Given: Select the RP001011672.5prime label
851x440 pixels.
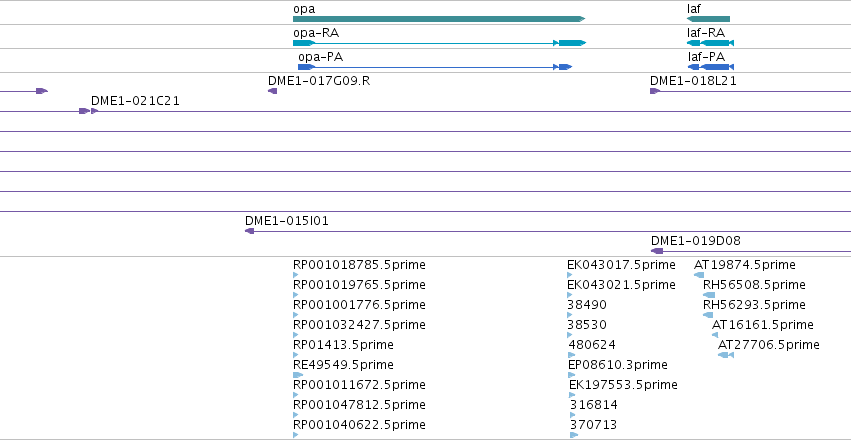Looking at the screenshot, I should click(359, 385).
